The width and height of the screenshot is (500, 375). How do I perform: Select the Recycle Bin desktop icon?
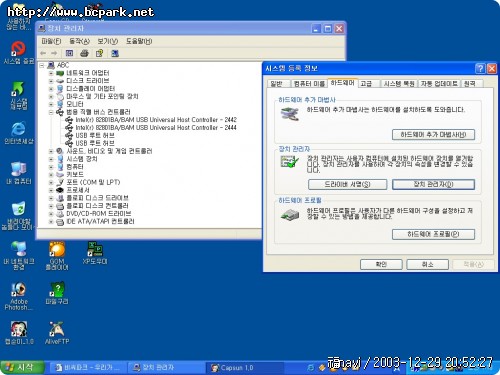click(x=18, y=216)
